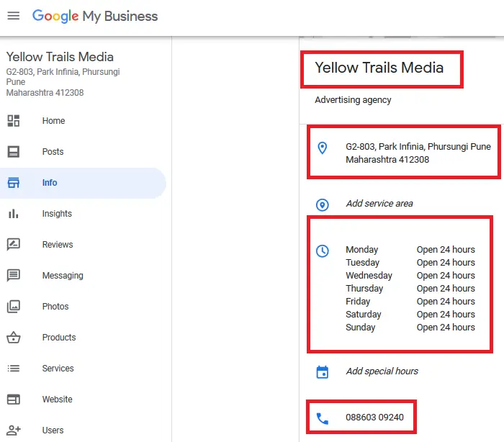This screenshot has height=442, width=504.
Task: Click the Messaging chat icon
Action: point(14,276)
